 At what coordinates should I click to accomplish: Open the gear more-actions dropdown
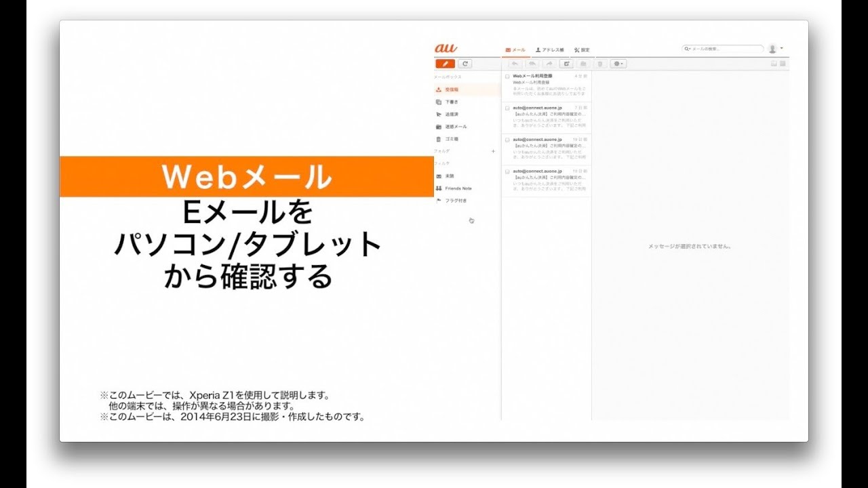[618, 64]
